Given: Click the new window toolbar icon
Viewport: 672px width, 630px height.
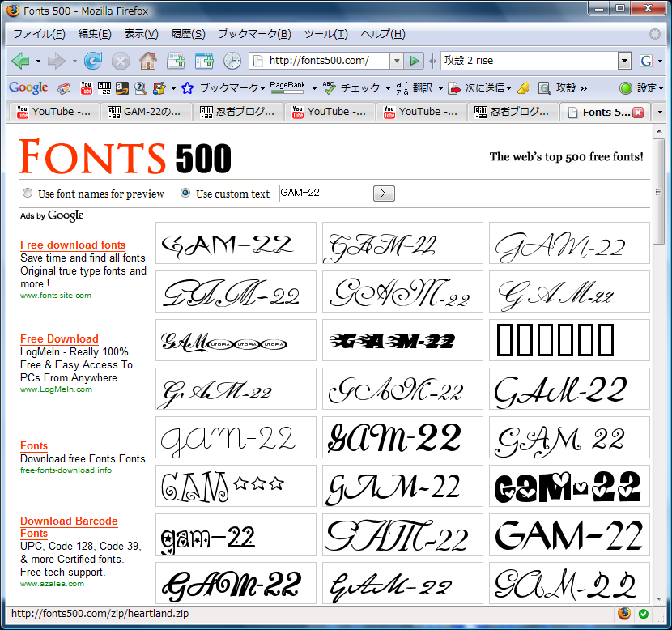Looking at the screenshot, I should 204,61.
